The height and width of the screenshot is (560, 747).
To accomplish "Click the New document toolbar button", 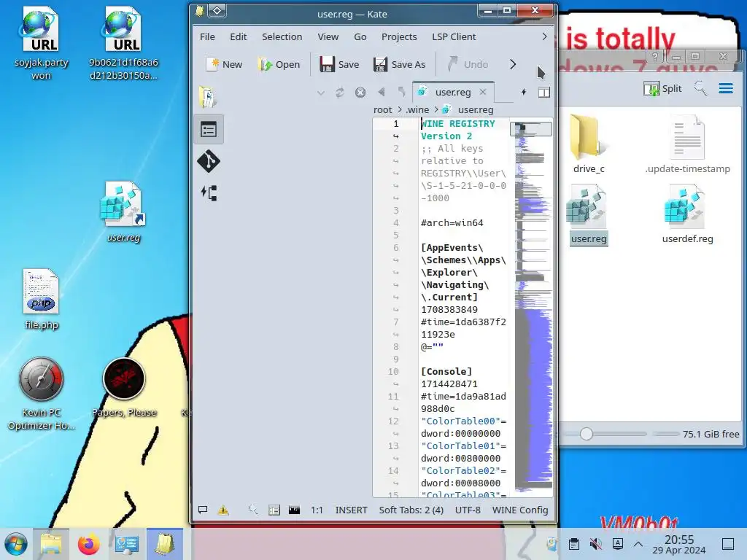I will (224, 64).
